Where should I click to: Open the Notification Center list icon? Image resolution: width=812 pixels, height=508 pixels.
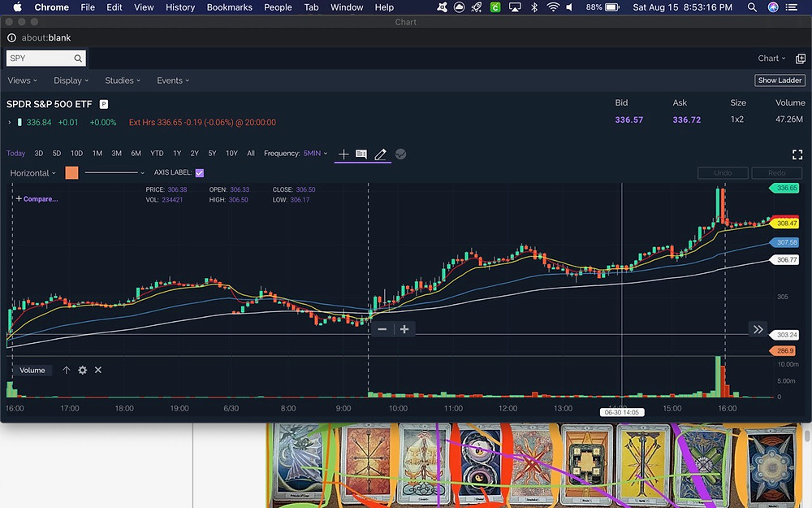tap(791, 7)
